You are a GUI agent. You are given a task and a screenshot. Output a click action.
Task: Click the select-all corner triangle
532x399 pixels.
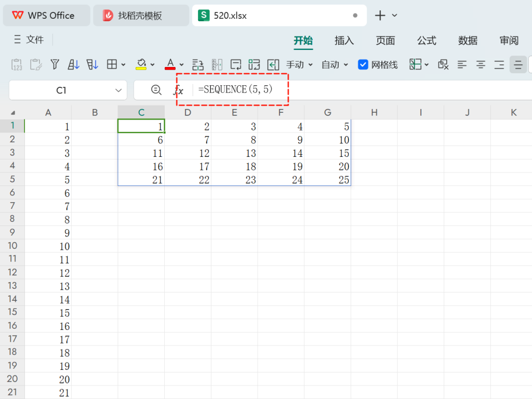[x=13, y=113]
